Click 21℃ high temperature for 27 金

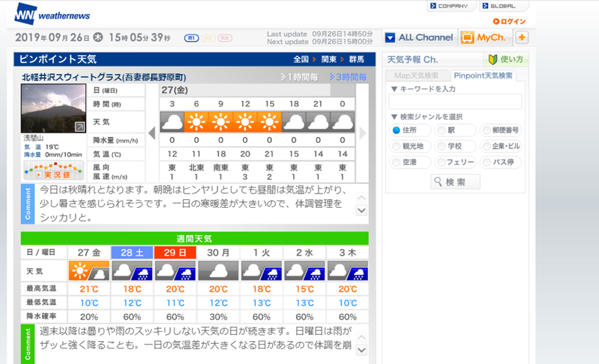[x=89, y=289]
